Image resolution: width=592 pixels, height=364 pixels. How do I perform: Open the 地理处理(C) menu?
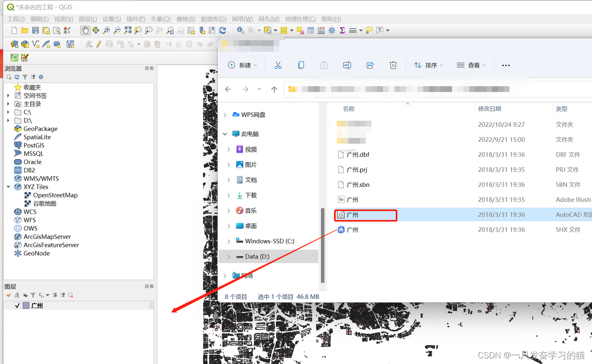coord(300,19)
